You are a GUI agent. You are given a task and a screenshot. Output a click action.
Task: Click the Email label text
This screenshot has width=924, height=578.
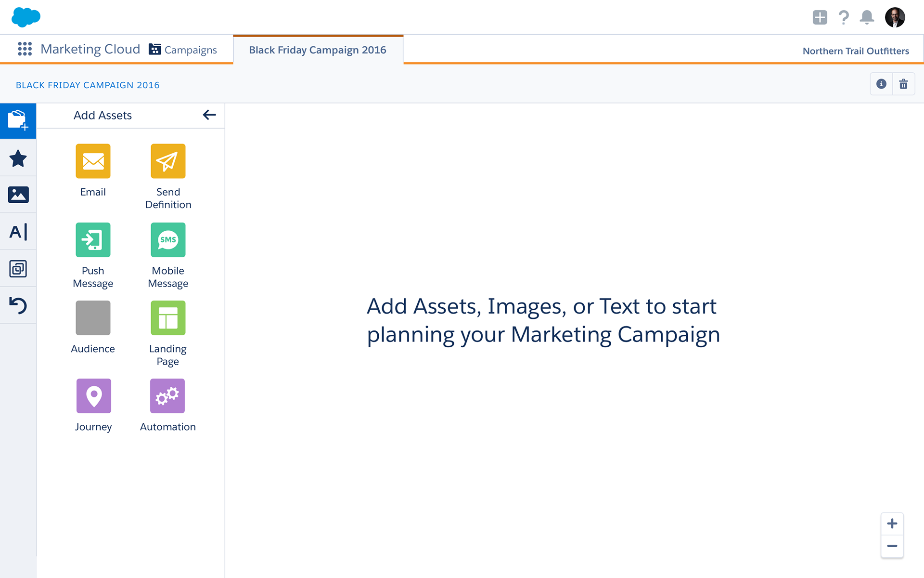point(93,192)
